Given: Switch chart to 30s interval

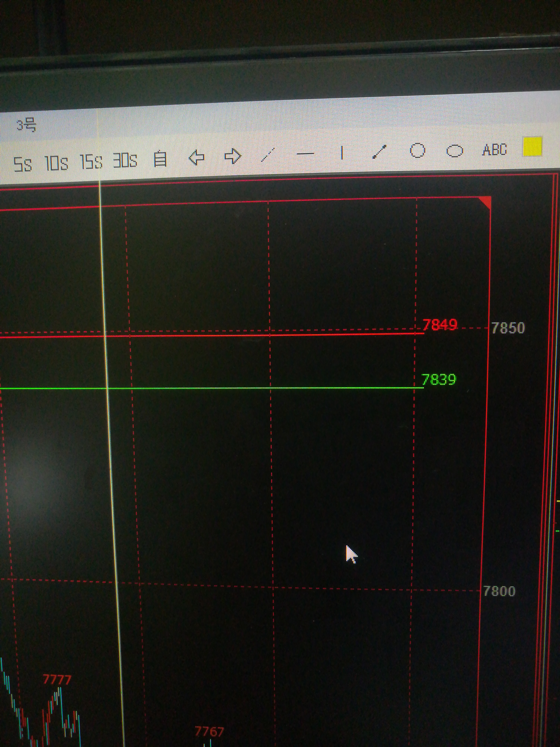Looking at the screenshot, I should [x=125, y=160].
